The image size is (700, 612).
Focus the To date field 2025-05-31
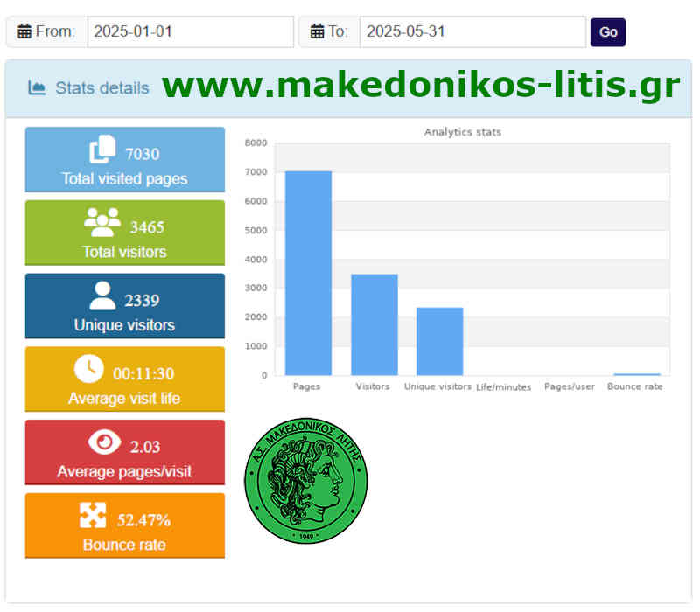click(x=472, y=32)
